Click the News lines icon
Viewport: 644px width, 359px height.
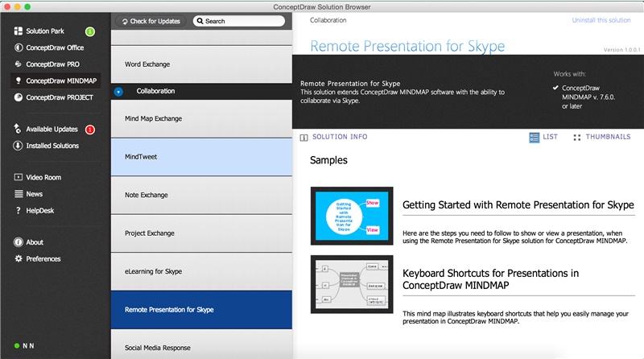click(x=19, y=194)
